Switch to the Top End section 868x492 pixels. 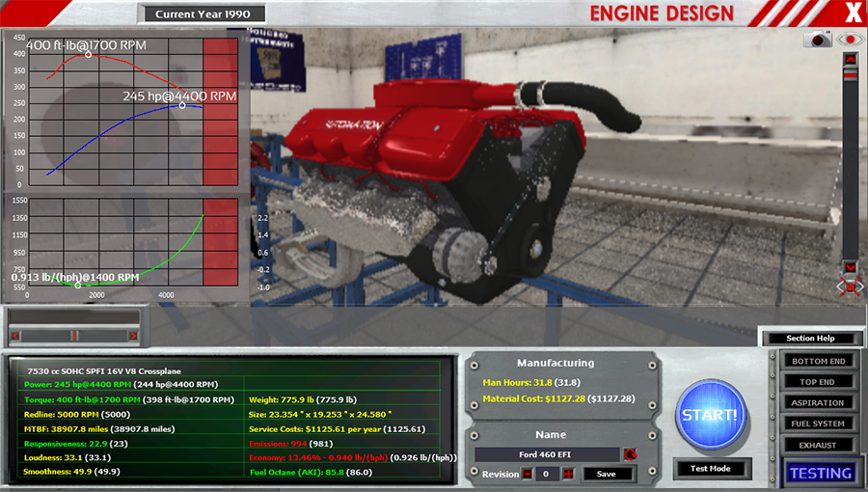(818, 382)
